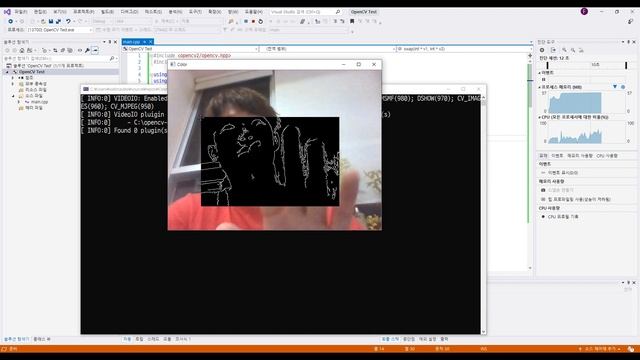The width and height of the screenshot is (640, 360).
Task: Open the process dropdown showing OpenCV Test.exe
Action: 59,30
